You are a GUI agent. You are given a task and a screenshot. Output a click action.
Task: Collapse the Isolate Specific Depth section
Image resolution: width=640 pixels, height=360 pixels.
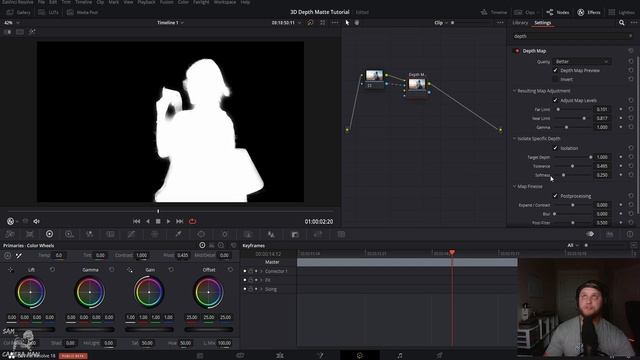[x=514, y=139]
